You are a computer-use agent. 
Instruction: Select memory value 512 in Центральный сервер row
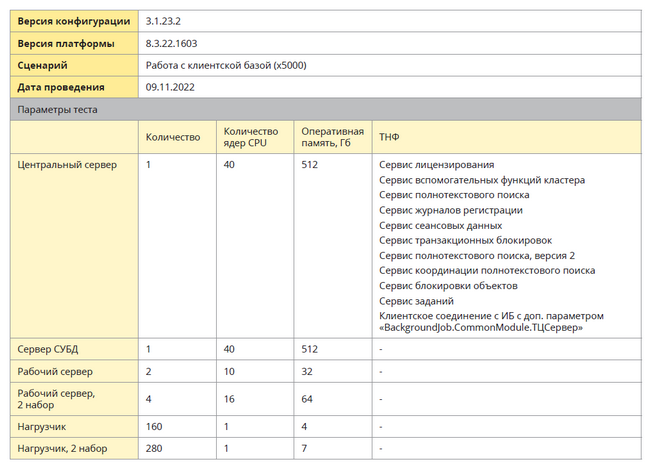[x=309, y=165]
